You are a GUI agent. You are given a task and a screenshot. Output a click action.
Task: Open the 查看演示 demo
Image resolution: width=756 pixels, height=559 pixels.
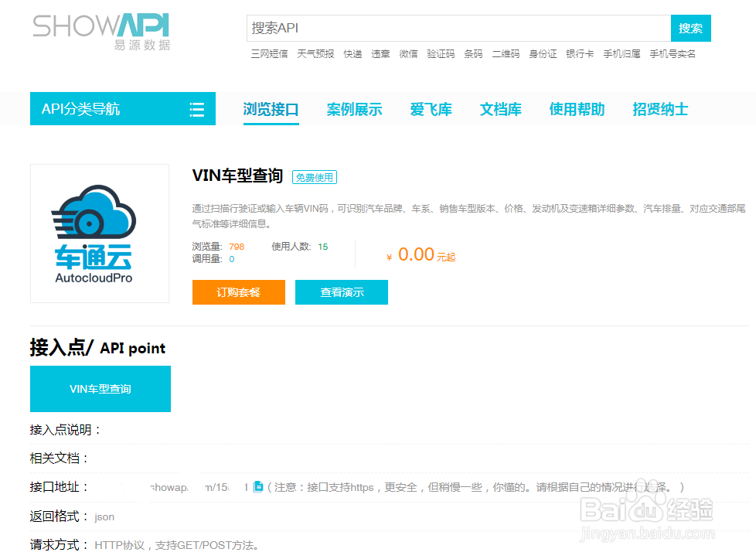click(x=341, y=292)
